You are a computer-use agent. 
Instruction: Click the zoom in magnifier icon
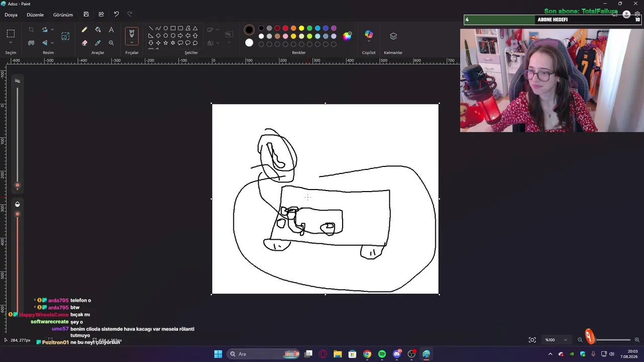(637, 340)
